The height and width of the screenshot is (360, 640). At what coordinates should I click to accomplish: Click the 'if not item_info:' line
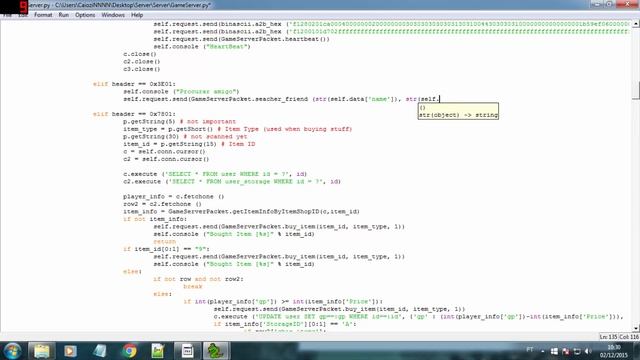tap(155, 219)
